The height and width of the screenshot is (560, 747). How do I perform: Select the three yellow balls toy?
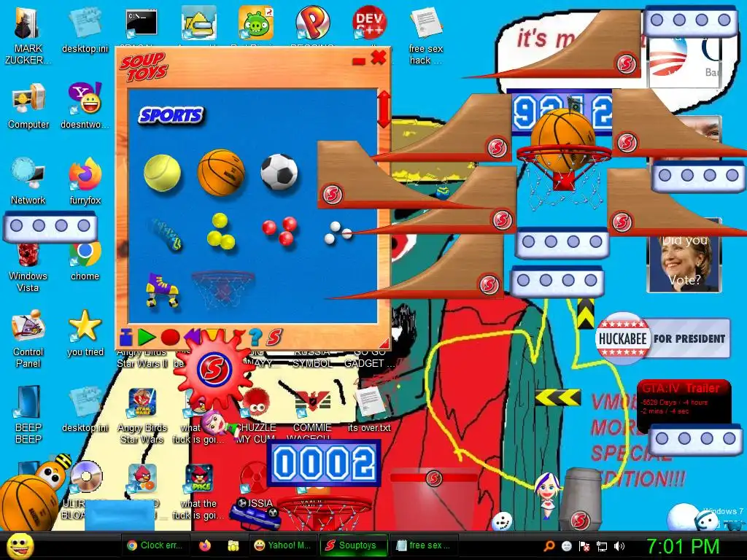tap(221, 232)
